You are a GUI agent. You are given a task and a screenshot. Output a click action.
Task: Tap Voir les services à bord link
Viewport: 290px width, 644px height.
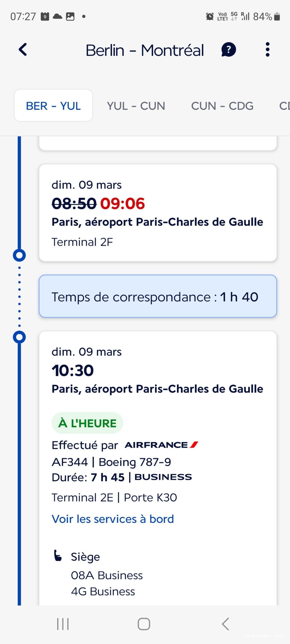pyautogui.click(x=113, y=519)
